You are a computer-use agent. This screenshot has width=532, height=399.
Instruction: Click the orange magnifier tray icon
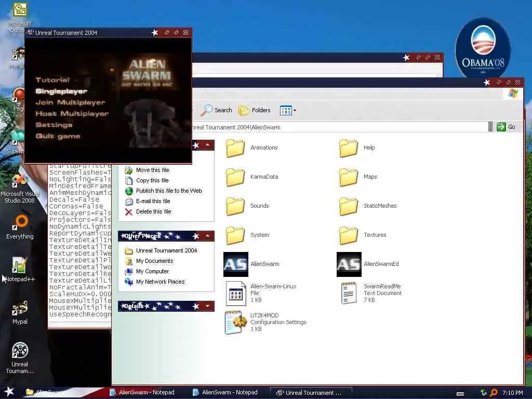click(x=494, y=393)
